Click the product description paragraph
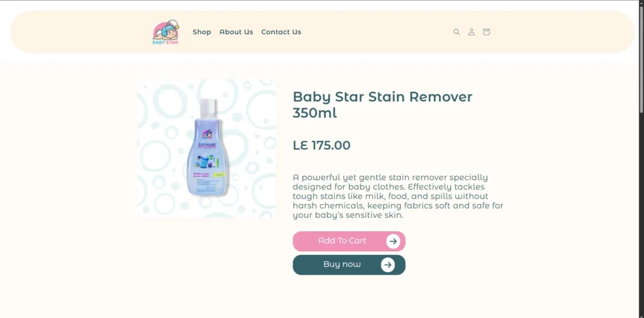This screenshot has height=318, width=644. 398,196
